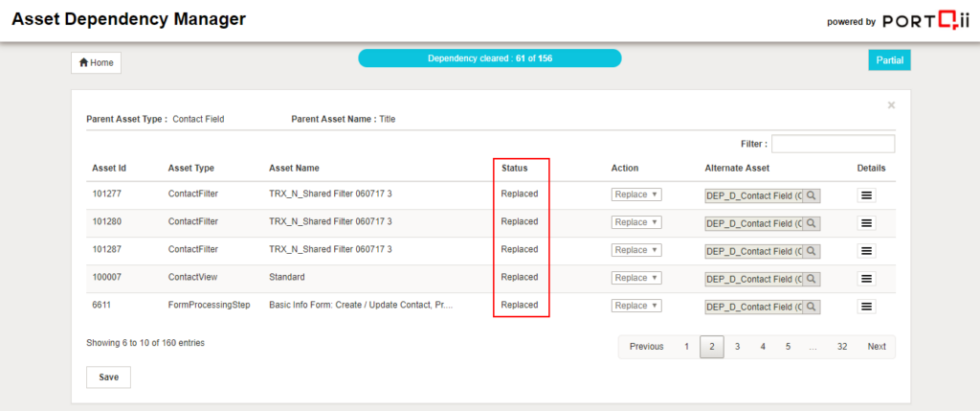
Task: Click the Dependency cleared progress bar
Action: [489, 58]
